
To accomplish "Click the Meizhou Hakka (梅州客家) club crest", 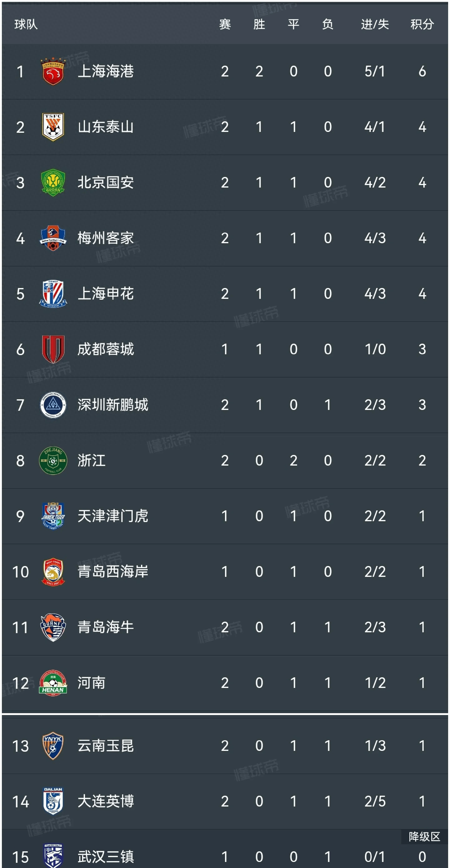I will [53, 238].
